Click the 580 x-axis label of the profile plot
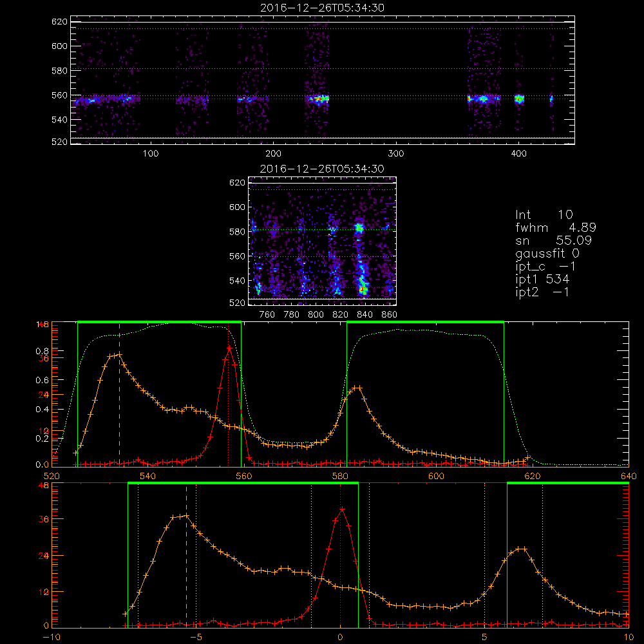 (x=340, y=477)
